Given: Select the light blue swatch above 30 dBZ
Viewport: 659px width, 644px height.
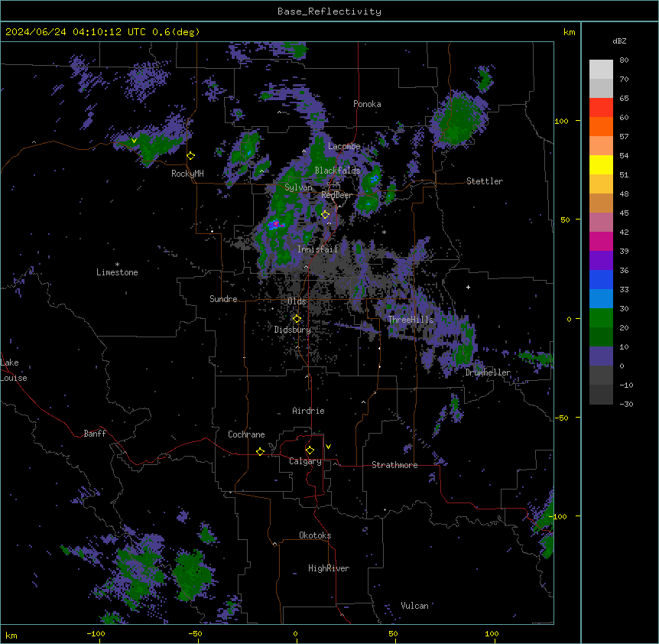Looking at the screenshot, I should tap(601, 298).
